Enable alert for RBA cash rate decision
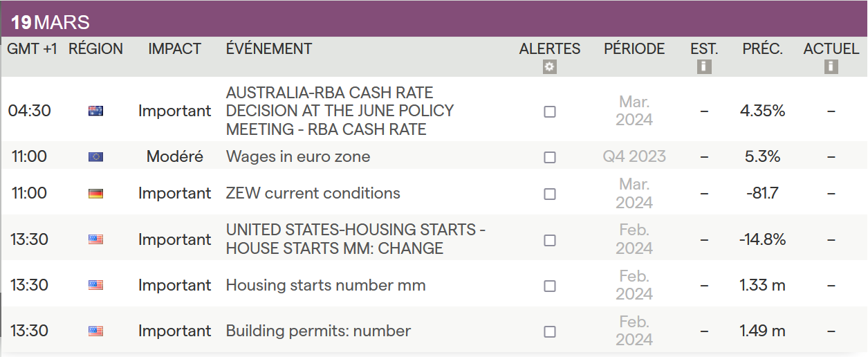 550,111
